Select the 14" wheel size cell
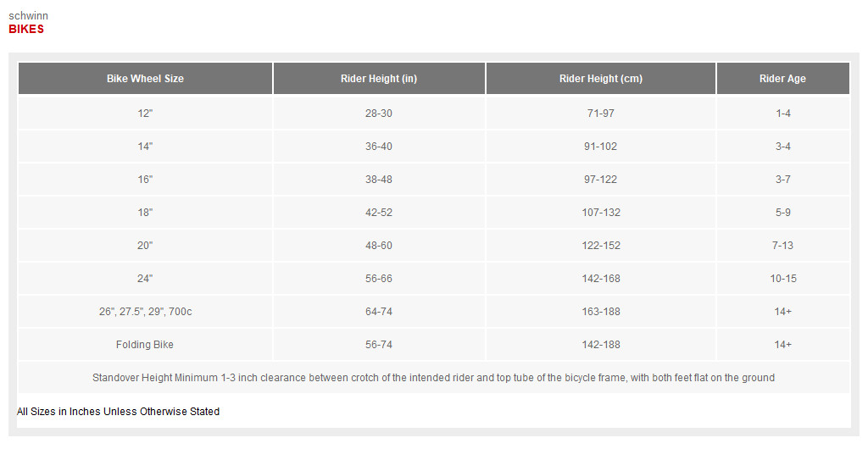Screen dimensions: 868x449 pos(145,146)
